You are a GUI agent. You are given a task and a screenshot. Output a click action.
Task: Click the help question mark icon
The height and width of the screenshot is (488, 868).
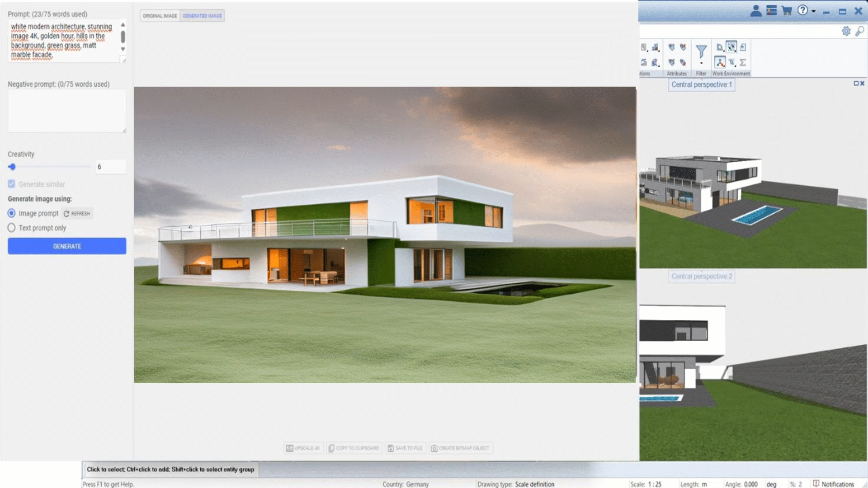802,10
